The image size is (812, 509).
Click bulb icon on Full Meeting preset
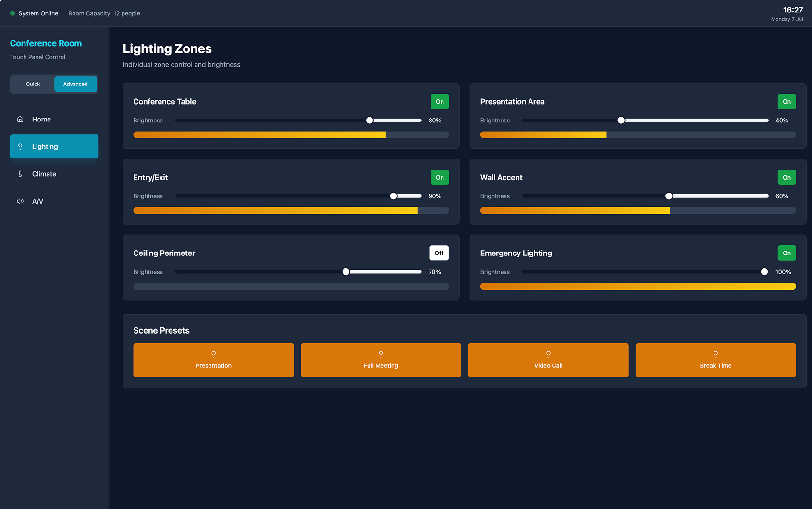(381, 354)
